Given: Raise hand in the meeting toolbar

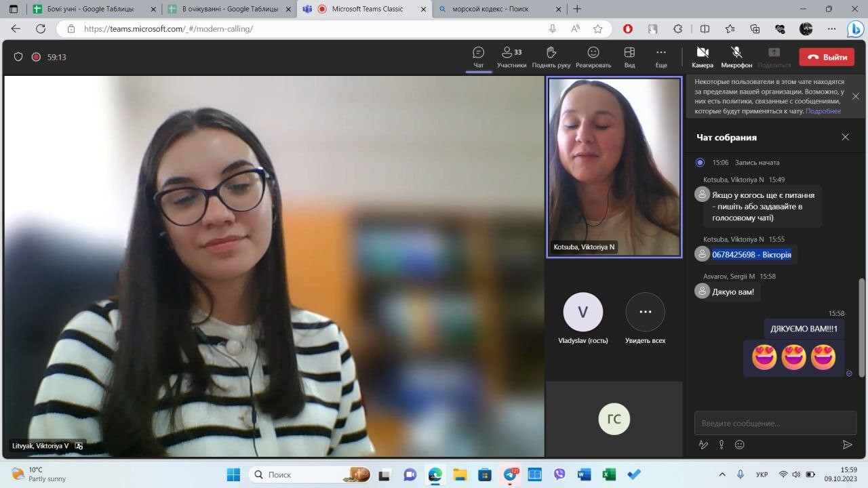Looking at the screenshot, I should (551, 57).
